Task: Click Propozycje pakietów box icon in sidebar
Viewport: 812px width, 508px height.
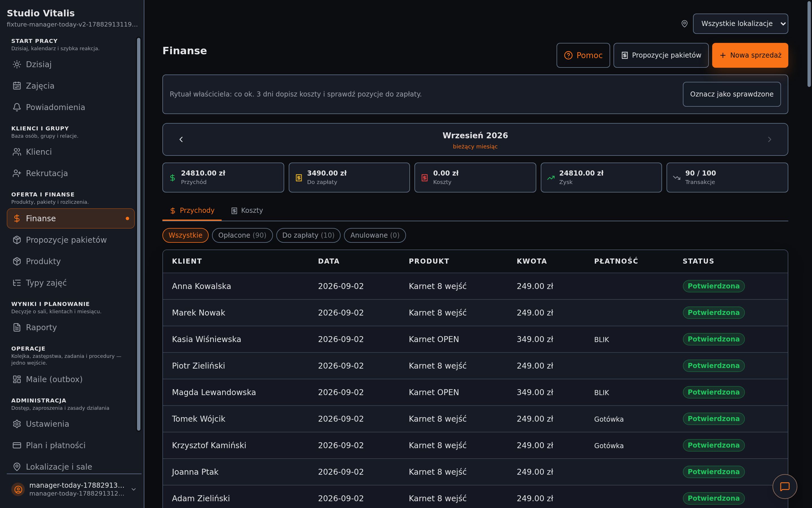Action: tap(17, 240)
